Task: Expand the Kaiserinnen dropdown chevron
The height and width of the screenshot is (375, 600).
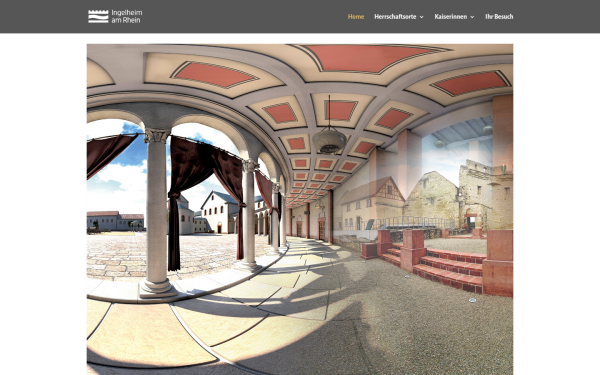Action: coord(472,17)
